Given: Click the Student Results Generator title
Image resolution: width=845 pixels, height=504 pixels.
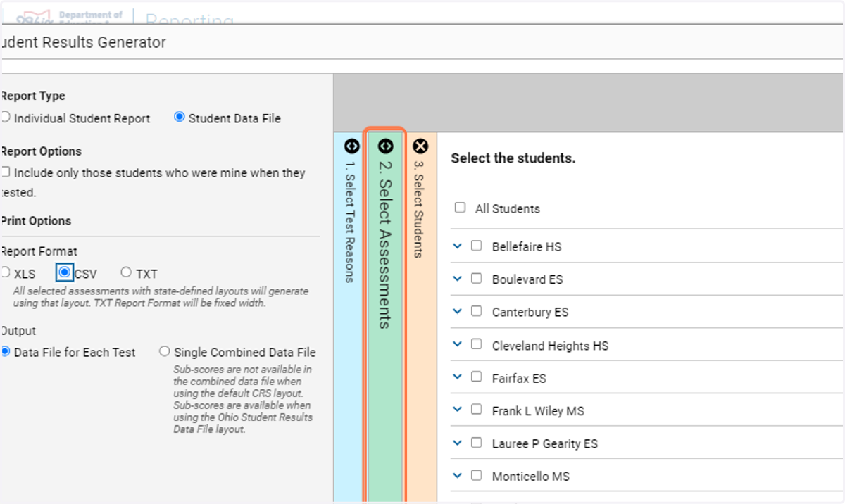Looking at the screenshot, I should [x=84, y=42].
